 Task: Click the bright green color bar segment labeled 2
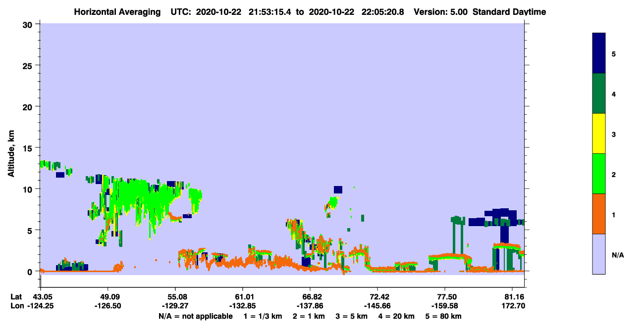[x=599, y=174]
